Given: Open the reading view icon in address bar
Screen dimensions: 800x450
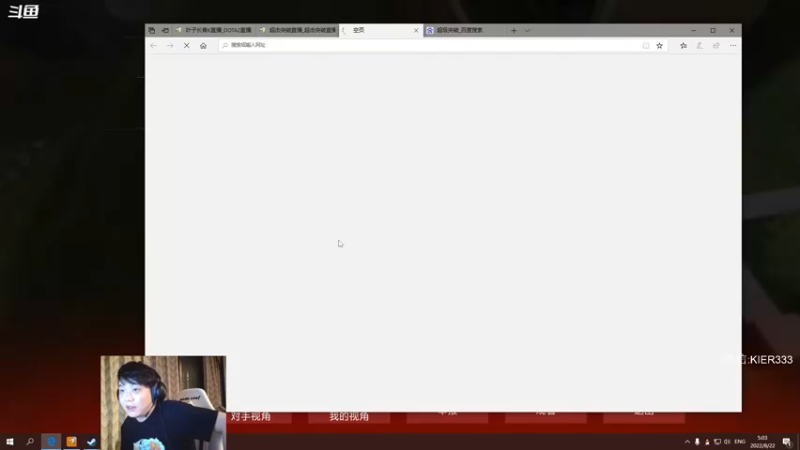Looking at the screenshot, I should (x=646, y=45).
